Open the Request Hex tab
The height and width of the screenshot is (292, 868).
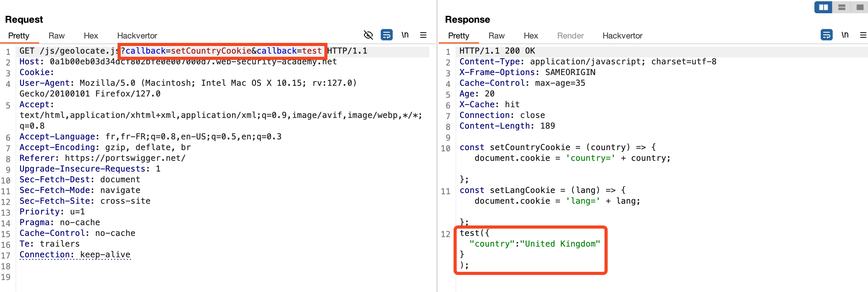coord(91,36)
